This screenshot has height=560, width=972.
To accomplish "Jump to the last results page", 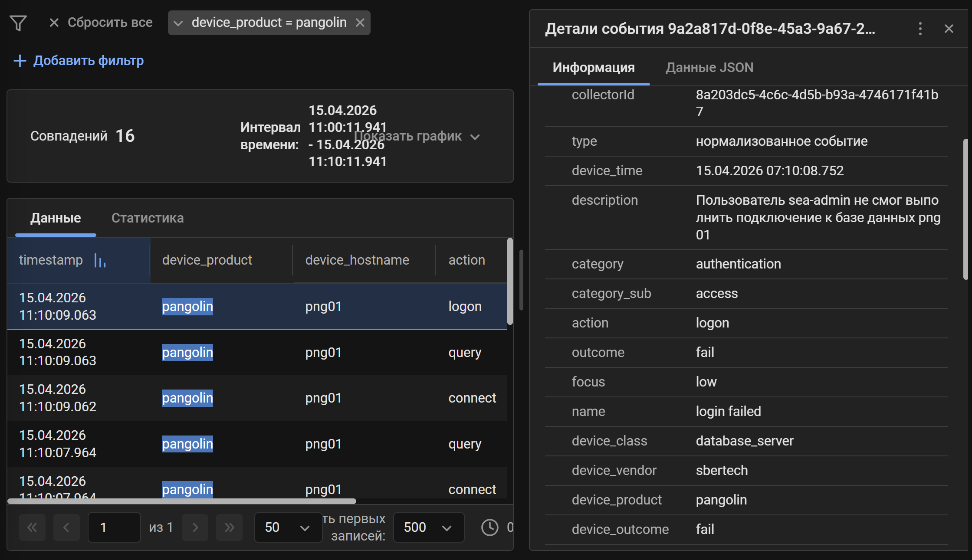I will coord(229,527).
